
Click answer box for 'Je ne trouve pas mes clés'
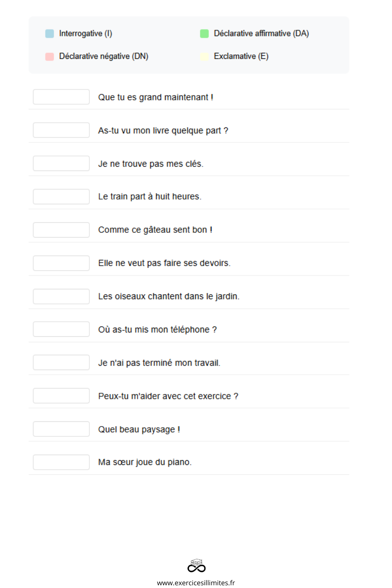pos(61,163)
